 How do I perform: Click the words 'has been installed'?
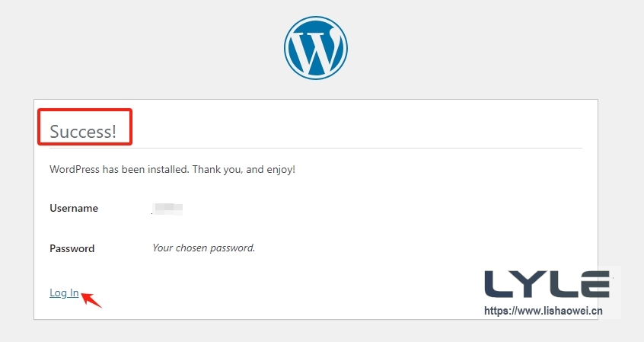[142, 168]
